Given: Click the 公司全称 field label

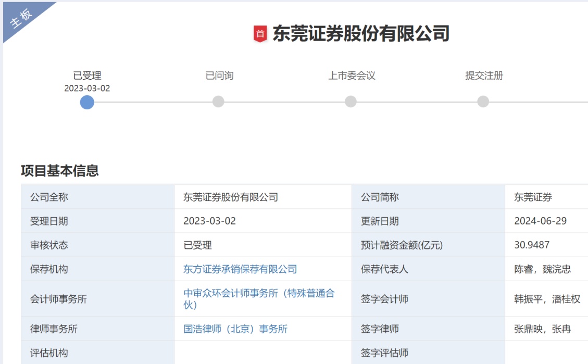Looking at the screenshot, I should click(49, 197).
